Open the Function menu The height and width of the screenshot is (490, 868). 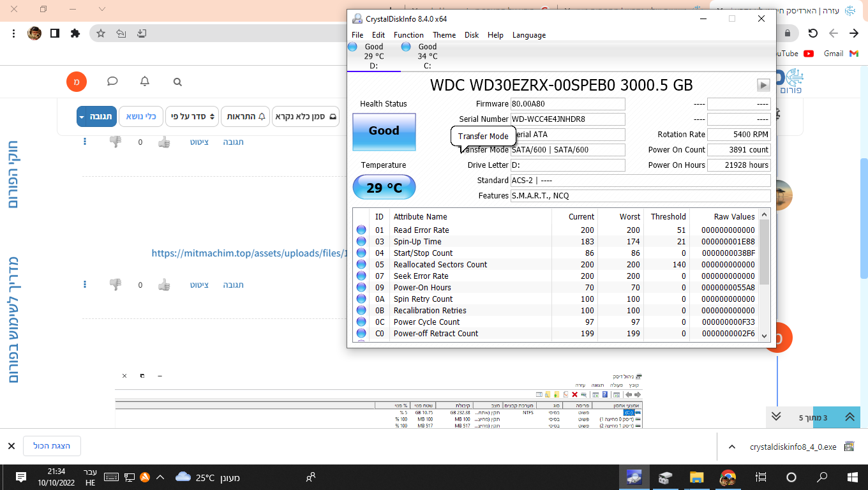pyautogui.click(x=408, y=35)
